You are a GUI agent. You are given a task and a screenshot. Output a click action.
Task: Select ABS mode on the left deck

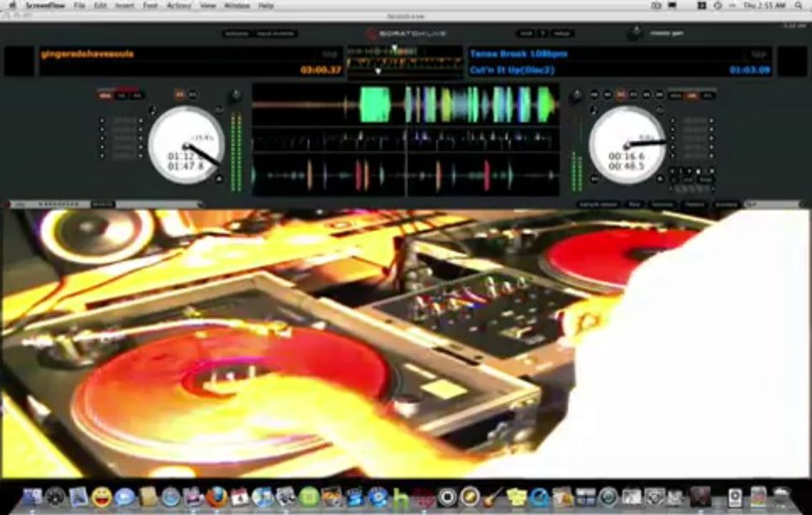point(105,95)
